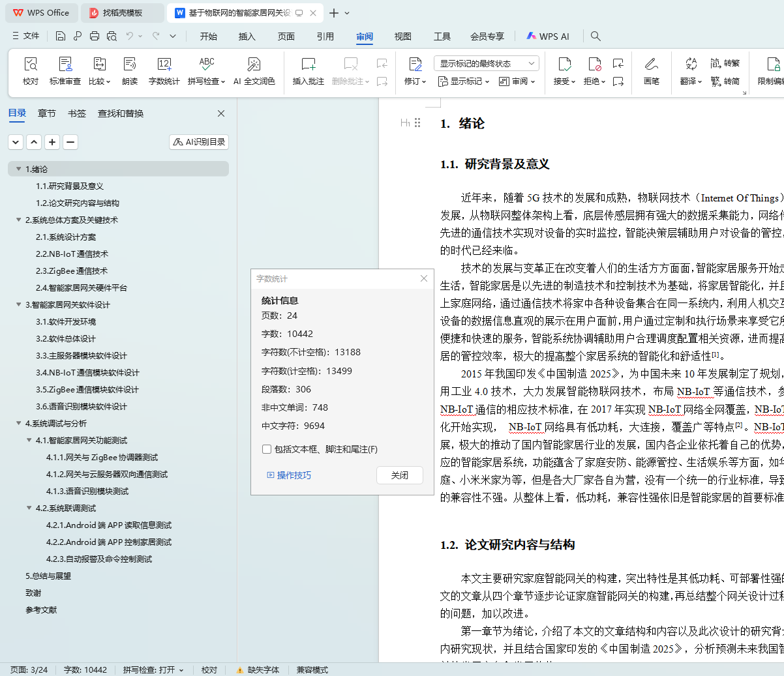
Task: Click the 关闭 button in word count dialog
Action: point(400,475)
